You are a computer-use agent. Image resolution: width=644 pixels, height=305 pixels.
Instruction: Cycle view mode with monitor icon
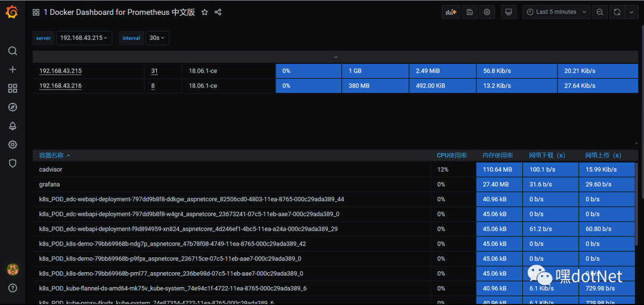pyautogui.click(x=509, y=12)
